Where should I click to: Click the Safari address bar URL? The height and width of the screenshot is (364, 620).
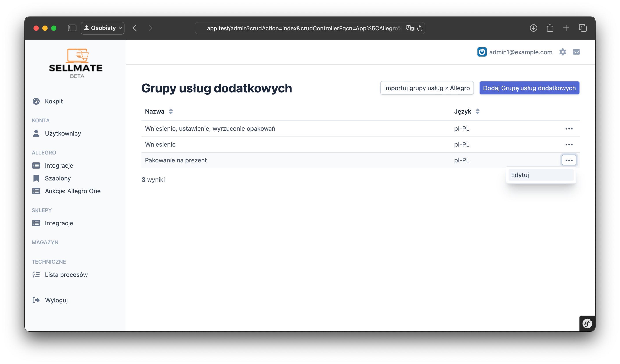tap(304, 28)
